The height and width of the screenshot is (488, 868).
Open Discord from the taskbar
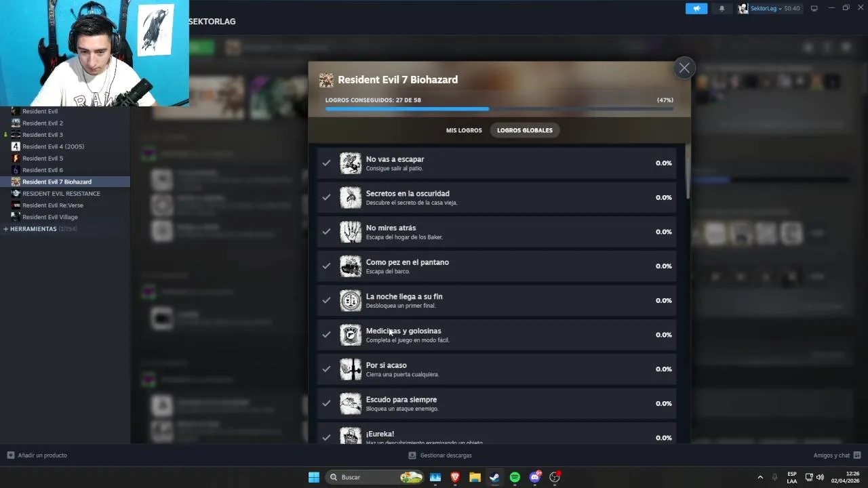(x=535, y=477)
